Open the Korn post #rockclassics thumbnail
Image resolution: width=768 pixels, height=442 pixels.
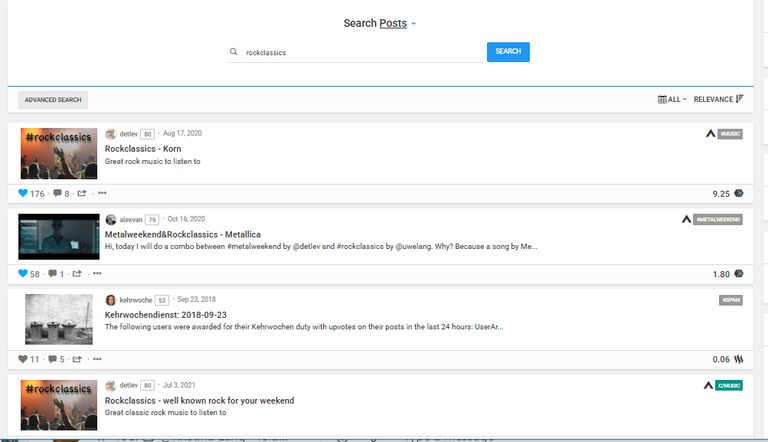pos(59,153)
